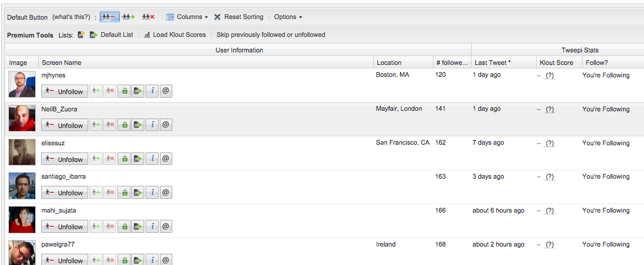Unfollow mjhynes

(64, 91)
